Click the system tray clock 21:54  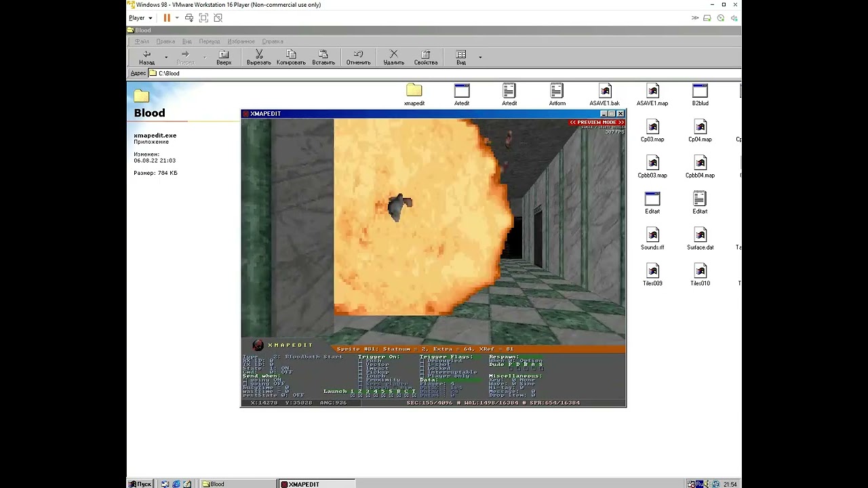730,484
